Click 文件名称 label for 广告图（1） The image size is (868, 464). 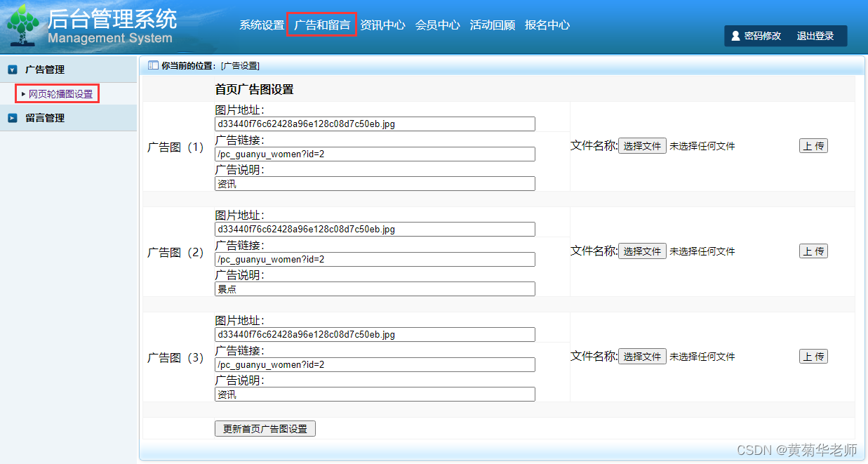click(x=594, y=145)
